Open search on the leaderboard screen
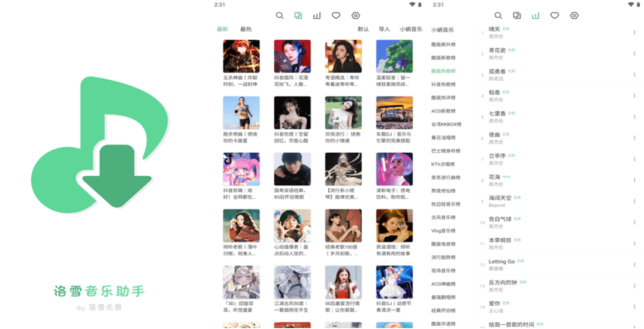Screen dimensions: 644x329 (498, 16)
